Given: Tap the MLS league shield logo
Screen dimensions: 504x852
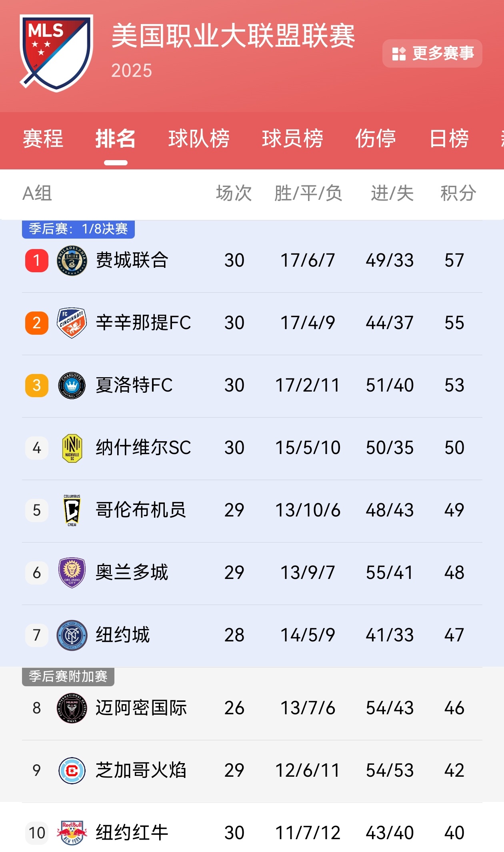Looking at the screenshot, I should point(56,53).
